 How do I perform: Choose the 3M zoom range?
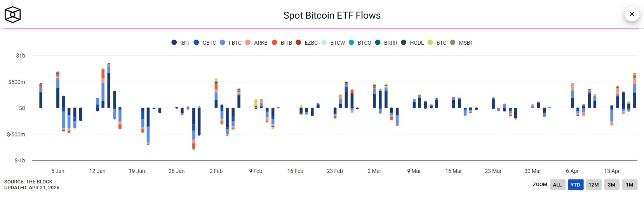pos(611,185)
